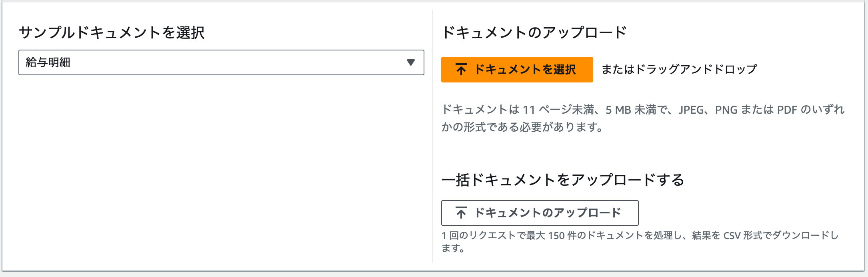Click the orange ドキュメントを選択 button
868x277 pixels.
[517, 70]
